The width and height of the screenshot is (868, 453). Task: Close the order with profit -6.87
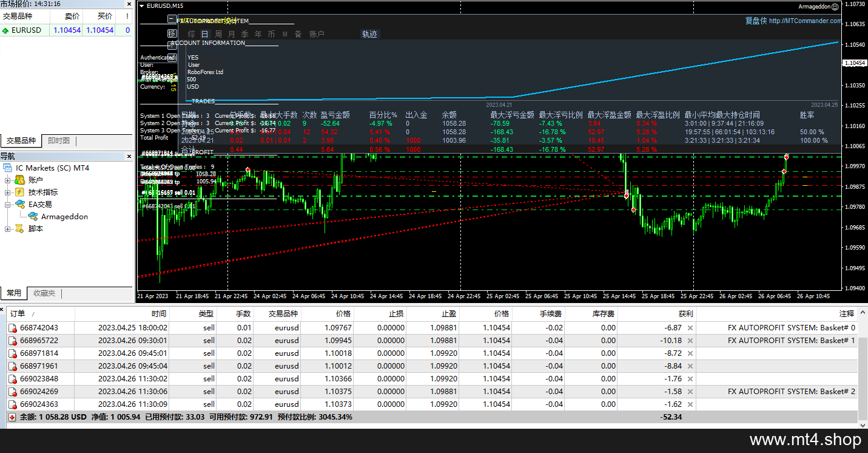click(x=690, y=328)
